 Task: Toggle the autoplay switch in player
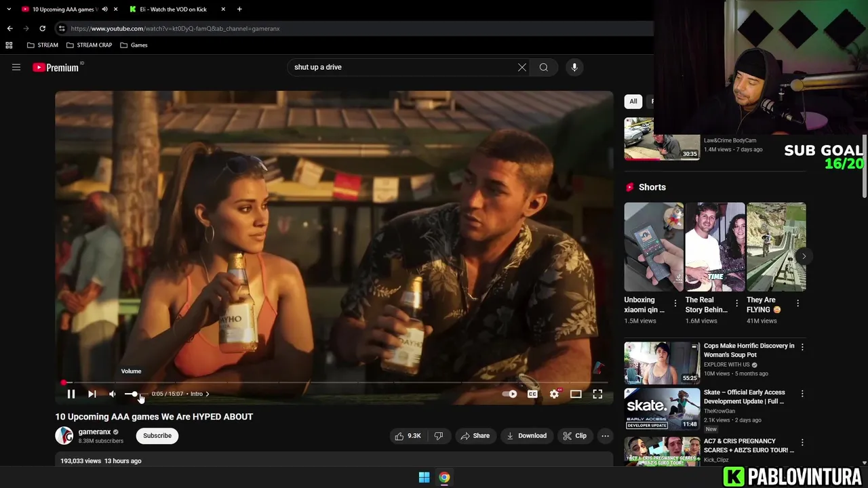(509, 394)
